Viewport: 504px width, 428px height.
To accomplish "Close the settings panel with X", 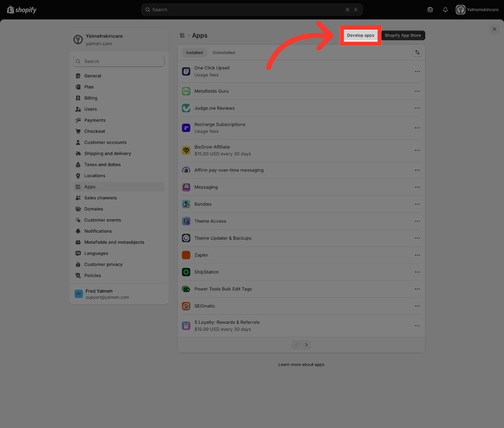I will coord(494,29).
